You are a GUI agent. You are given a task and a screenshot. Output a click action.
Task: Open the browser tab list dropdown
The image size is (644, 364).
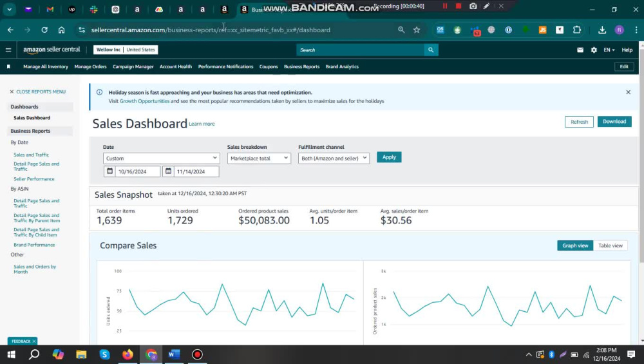coord(9,10)
